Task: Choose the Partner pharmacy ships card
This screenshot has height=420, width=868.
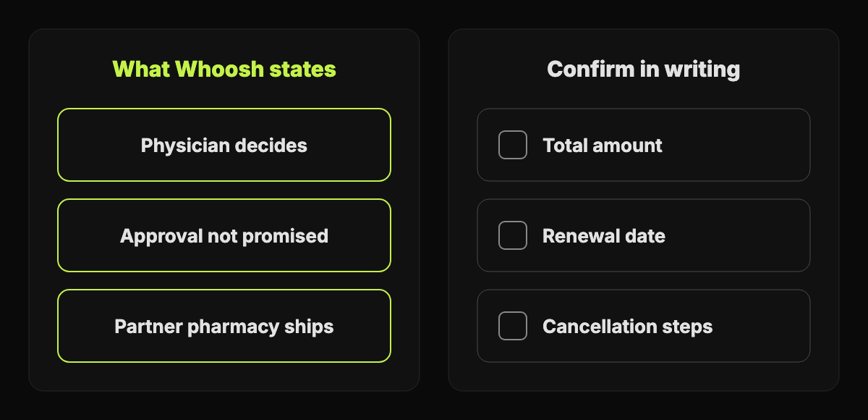Action: tap(224, 326)
